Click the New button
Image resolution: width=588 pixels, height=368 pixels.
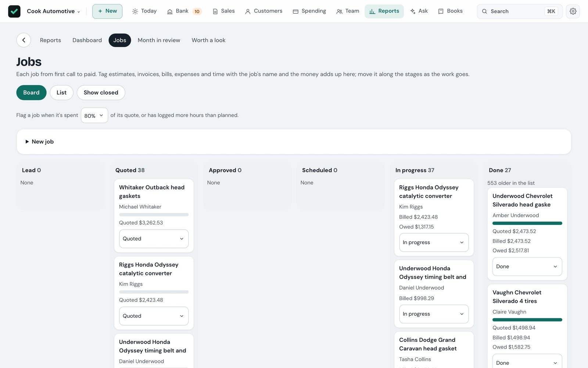point(107,11)
